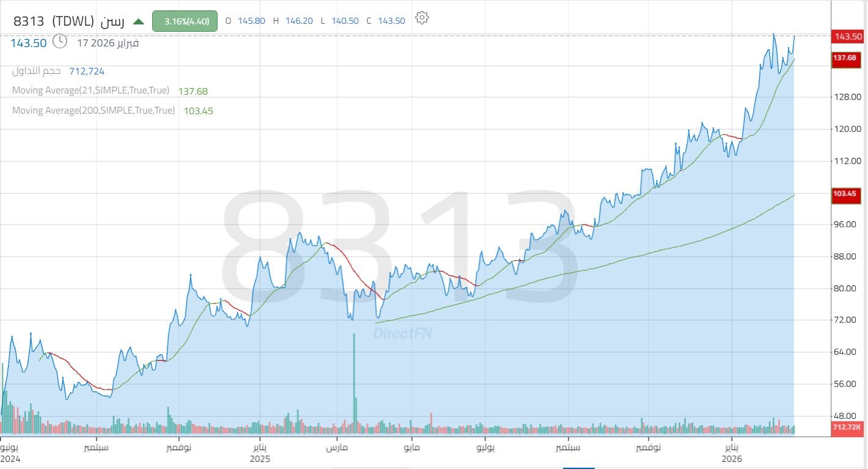Click the 103.45 moving average axis tag
Image resolution: width=868 pixels, height=469 pixels.
[x=847, y=194]
